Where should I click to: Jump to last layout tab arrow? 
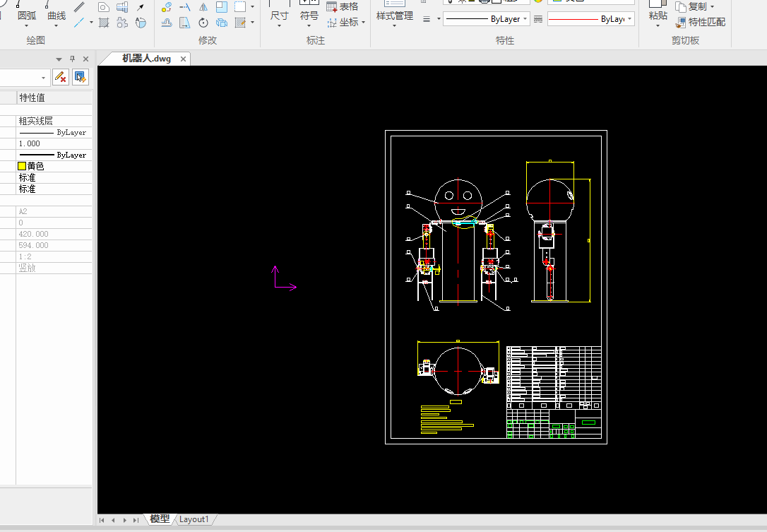(x=136, y=520)
